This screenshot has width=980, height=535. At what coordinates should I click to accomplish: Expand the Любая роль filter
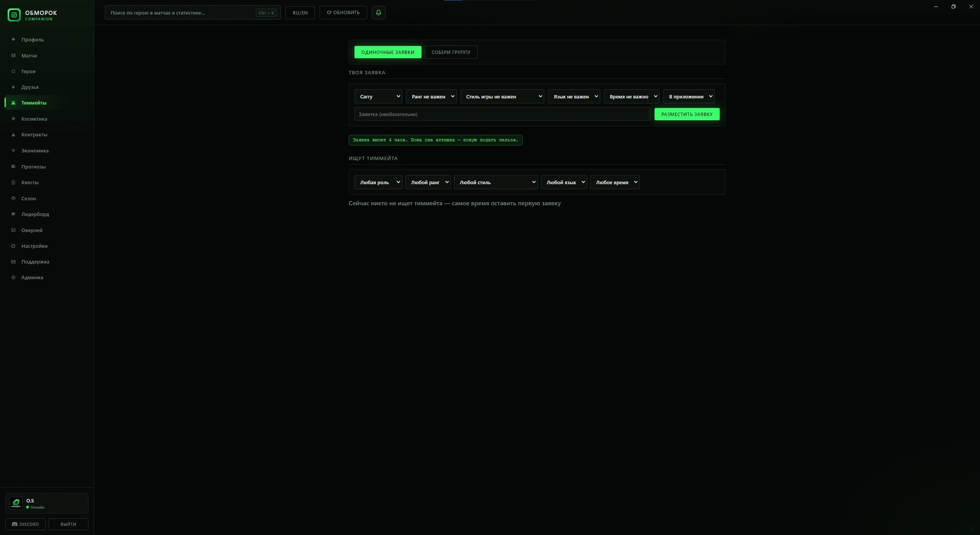pyautogui.click(x=378, y=182)
